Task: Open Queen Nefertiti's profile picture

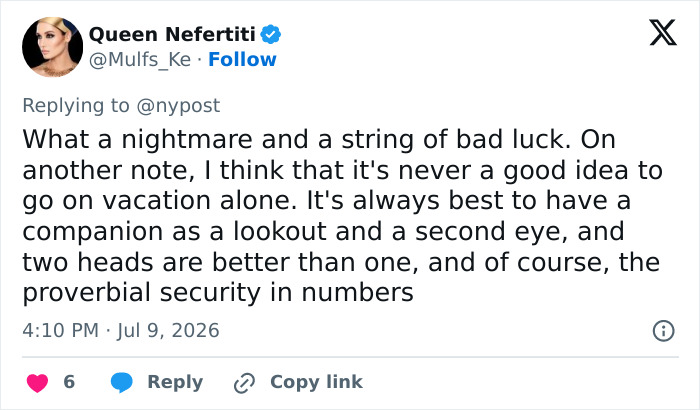Action: pyautogui.click(x=52, y=47)
